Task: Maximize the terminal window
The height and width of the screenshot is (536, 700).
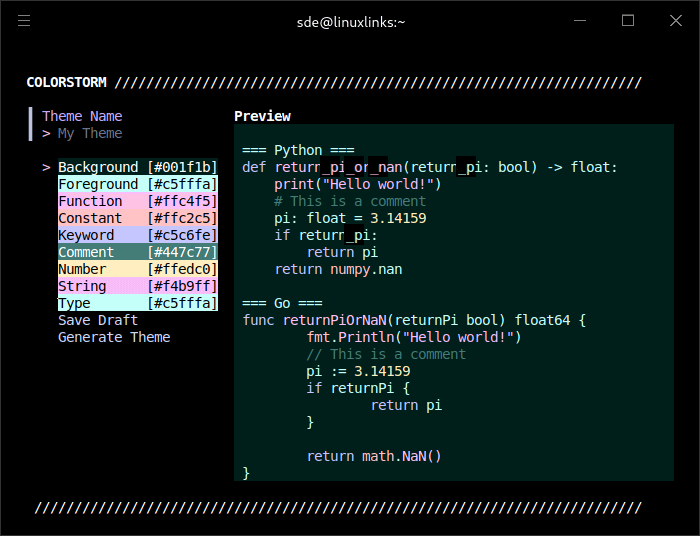Action: tap(628, 21)
